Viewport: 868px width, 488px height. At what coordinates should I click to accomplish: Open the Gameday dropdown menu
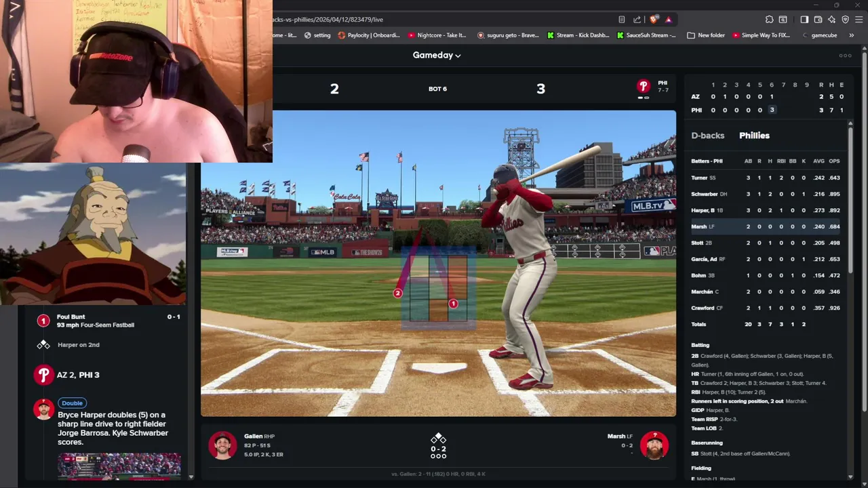coord(437,56)
